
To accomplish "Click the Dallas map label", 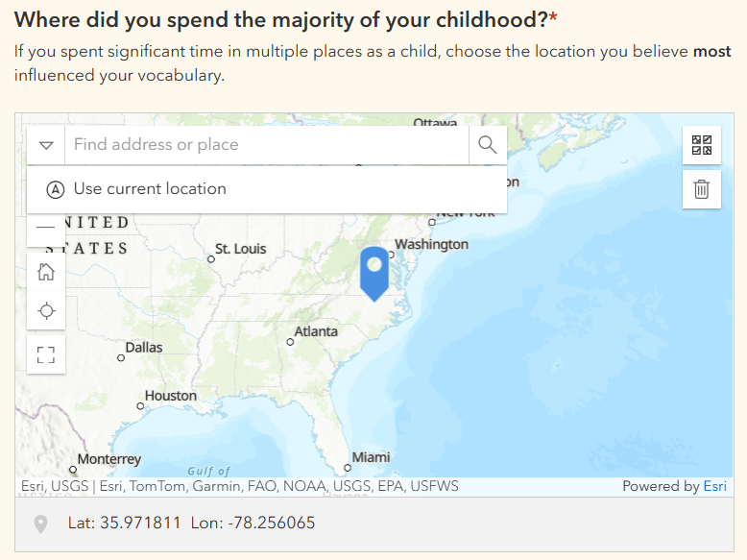I will (x=144, y=348).
